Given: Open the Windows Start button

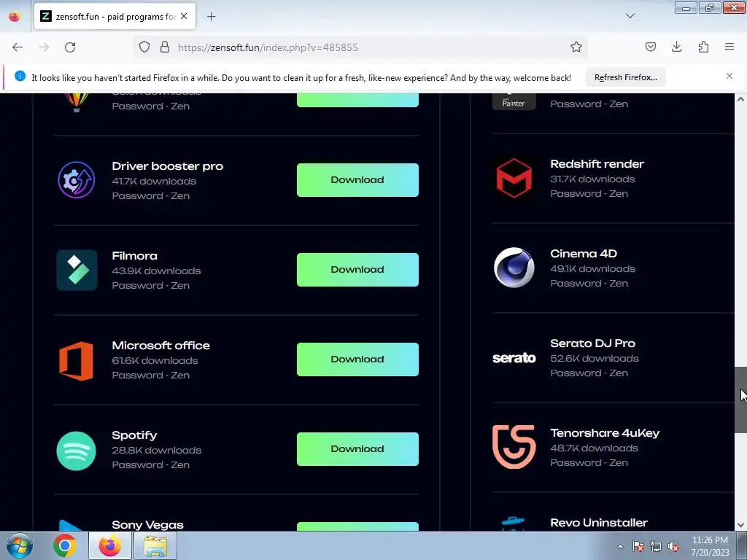Looking at the screenshot, I should pos(19,545).
